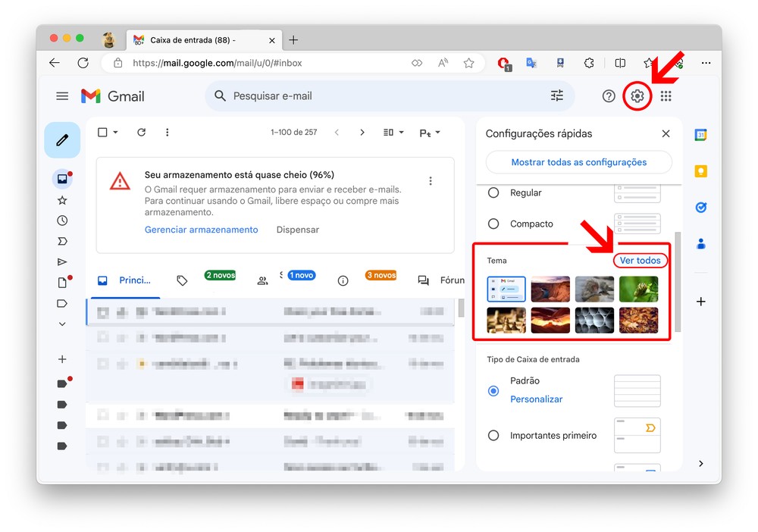Screen dimensions: 758x532
Task: Click the quick settings panel scrollbar
Action: 678,282
